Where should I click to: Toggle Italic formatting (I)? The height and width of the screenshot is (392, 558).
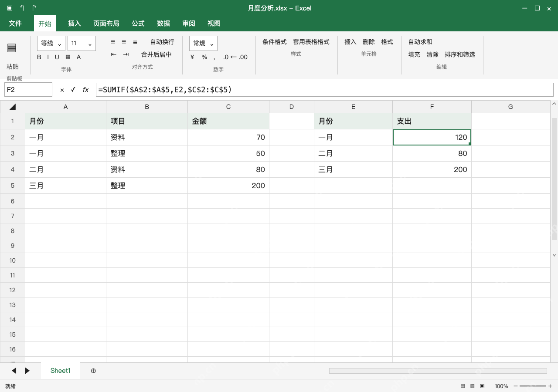point(48,57)
